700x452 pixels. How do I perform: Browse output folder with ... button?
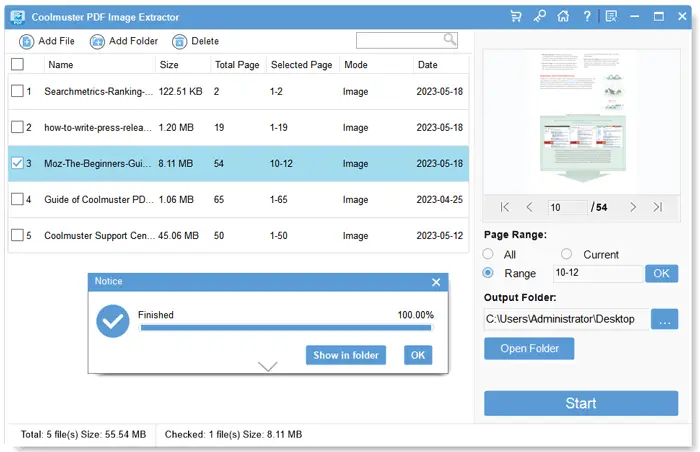point(664,319)
